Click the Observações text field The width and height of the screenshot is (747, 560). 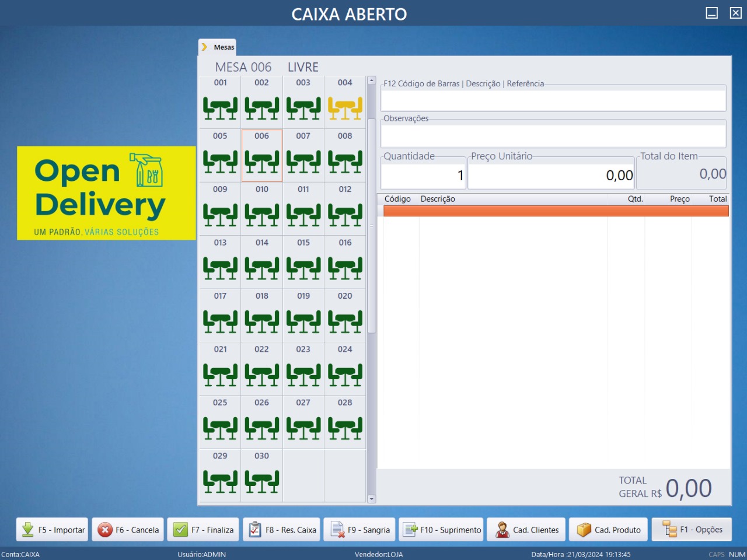(x=553, y=136)
